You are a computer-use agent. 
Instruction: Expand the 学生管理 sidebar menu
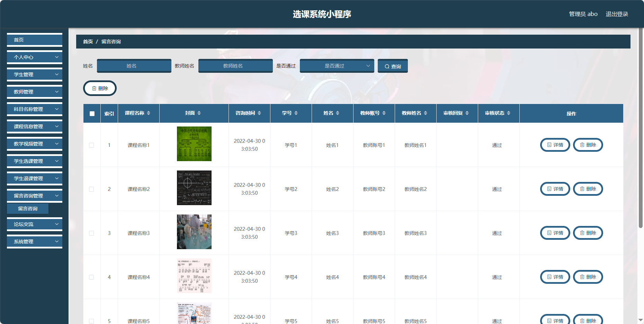pyautogui.click(x=35, y=75)
